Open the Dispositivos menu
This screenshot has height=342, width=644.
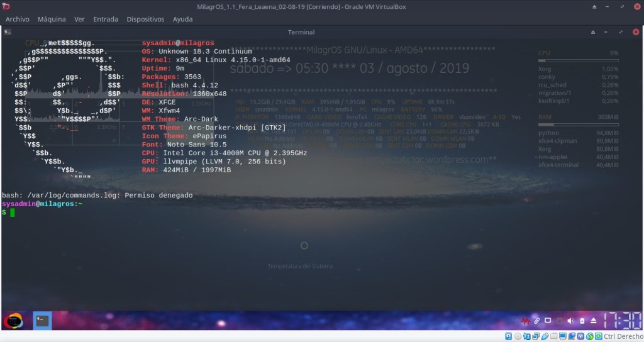coord(145,19)
